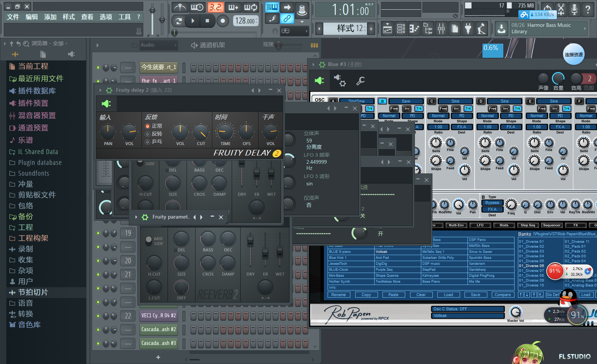This screenshot has height=364, width=597.
Task: Expand the Fruity paramet.. window menu arrow
Action: [136, 217]
